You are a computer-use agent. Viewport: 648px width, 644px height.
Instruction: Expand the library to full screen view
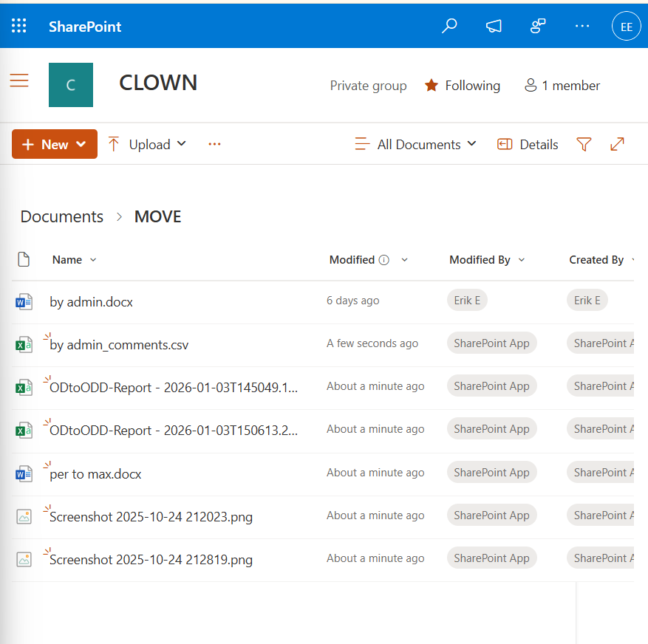pos(617,144)
